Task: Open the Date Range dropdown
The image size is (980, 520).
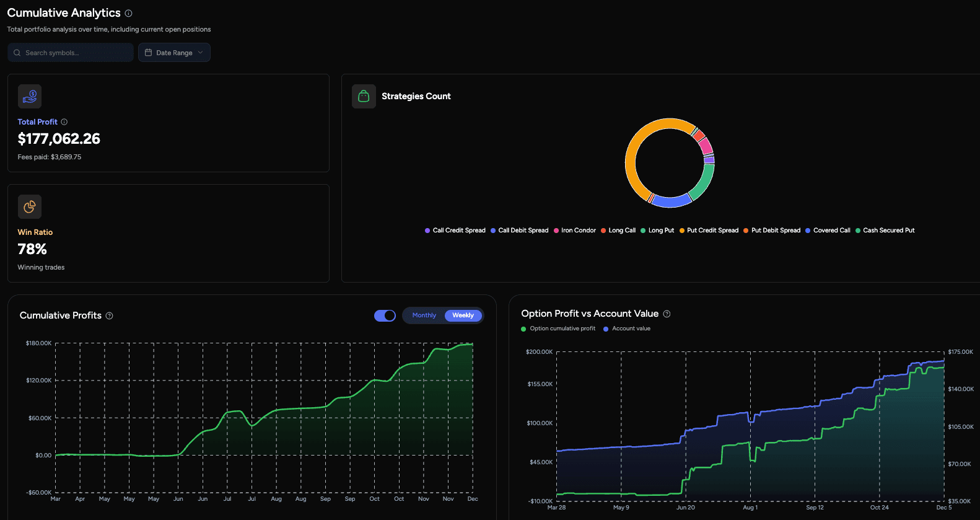Action: click(x=174, y=53)
